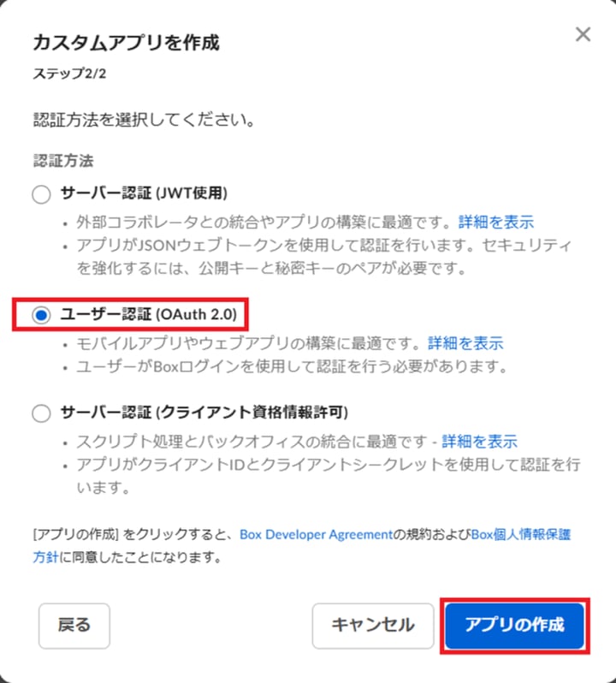Click the ユーザー認証 (OAuth 2.0) label text
The height and width of the screenshot is (683, 616).
coord(149,314)
